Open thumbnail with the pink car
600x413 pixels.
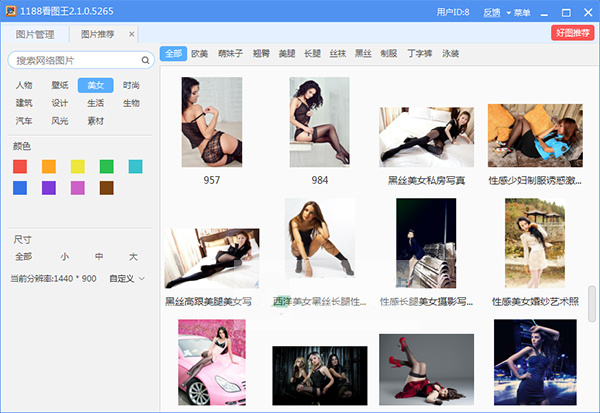tap(212, 362)
